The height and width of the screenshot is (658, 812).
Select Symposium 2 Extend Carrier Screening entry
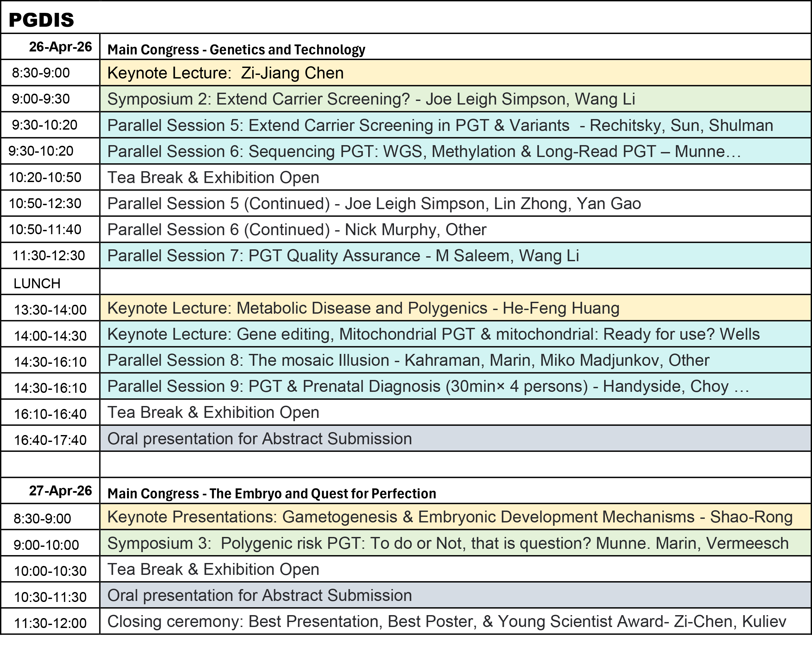pos(372,99)
